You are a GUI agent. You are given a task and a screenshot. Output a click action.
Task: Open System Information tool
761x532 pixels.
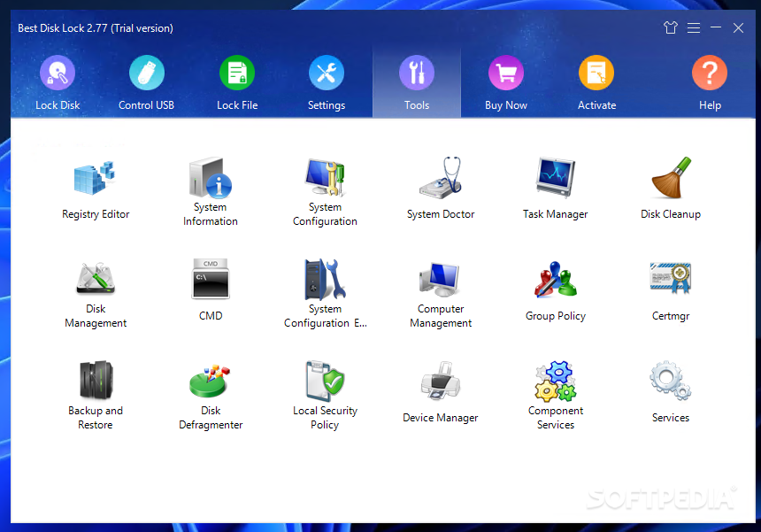click(x=210, y=192)
